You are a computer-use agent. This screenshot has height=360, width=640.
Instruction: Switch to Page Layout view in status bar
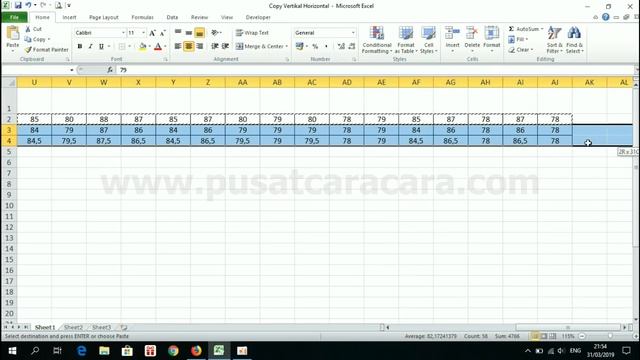[x=544, y=336]
